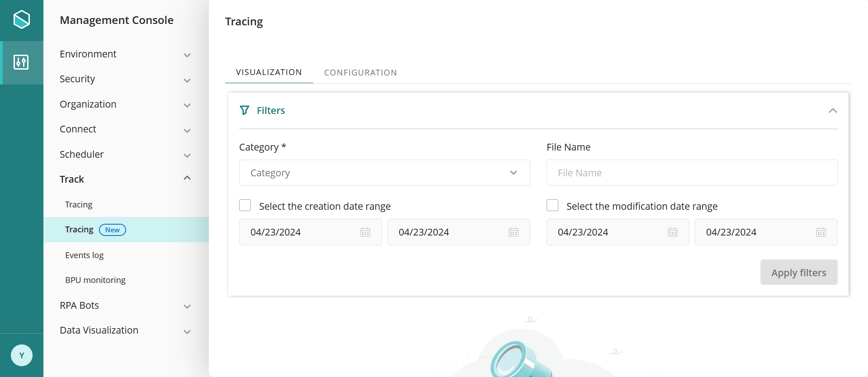Image resolution: width=868 pixels, height=377 pixels.
Task: Expand the Security menu section
Action: pyautogui.click(x=125, y=79)
